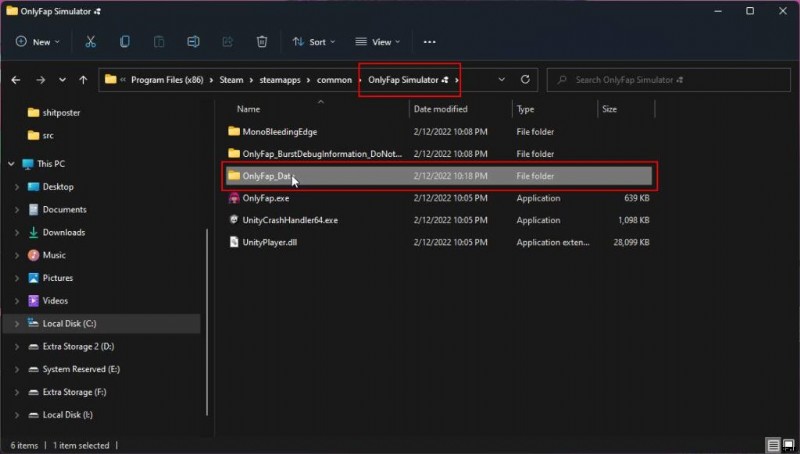Select the common breadcrumb

point(334,80)
